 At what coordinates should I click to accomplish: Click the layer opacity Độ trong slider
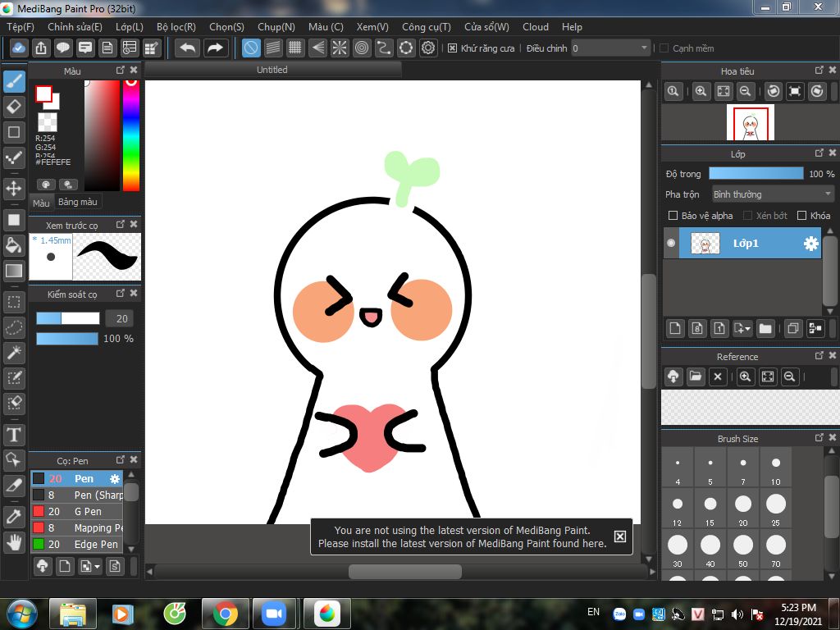tap(756, 174)
